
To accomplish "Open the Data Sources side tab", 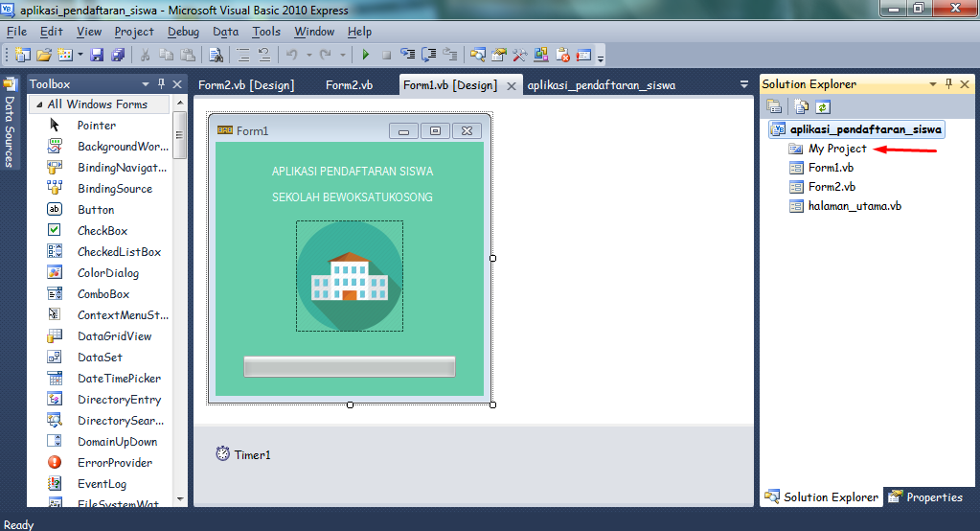I will 10,124.
